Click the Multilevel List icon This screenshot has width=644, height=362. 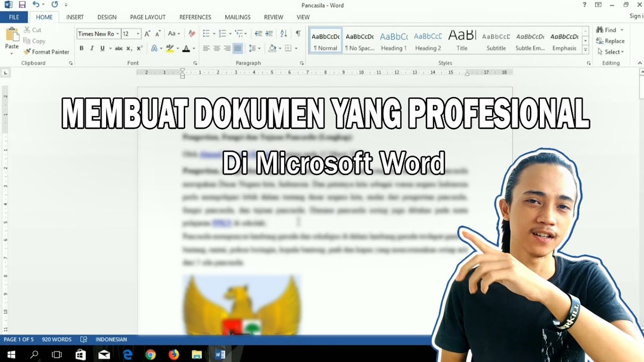(239, 34)
